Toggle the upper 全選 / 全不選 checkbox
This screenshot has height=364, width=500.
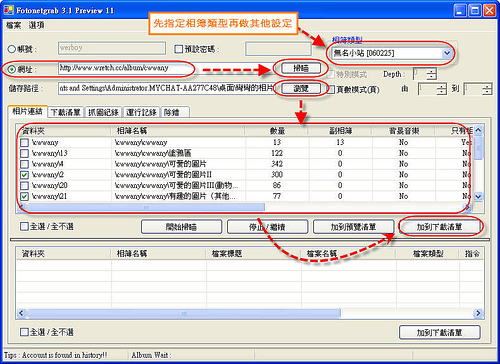24,227
